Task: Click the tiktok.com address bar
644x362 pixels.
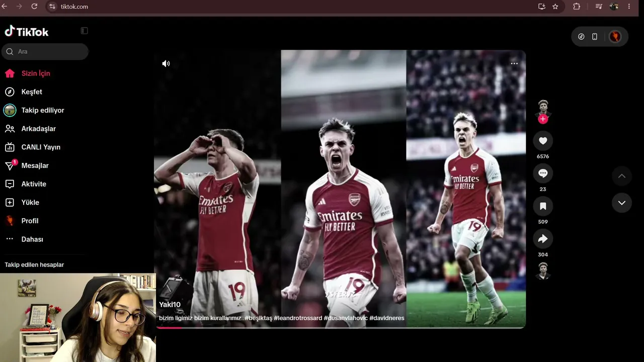Action: click(x=297, y=7)
